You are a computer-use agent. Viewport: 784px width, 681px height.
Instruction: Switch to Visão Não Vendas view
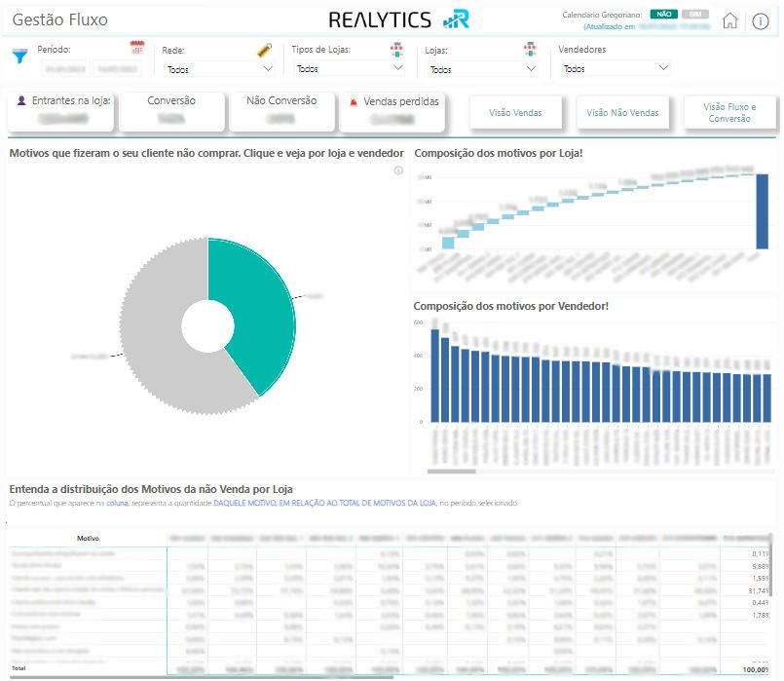622,113
